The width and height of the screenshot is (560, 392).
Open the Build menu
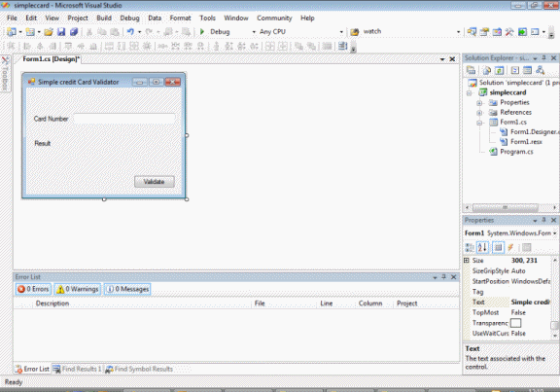pos(104,18)
